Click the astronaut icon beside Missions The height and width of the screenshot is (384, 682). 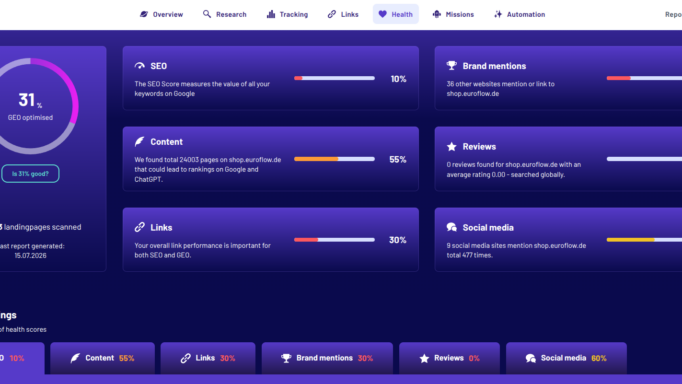click(437, 14)
